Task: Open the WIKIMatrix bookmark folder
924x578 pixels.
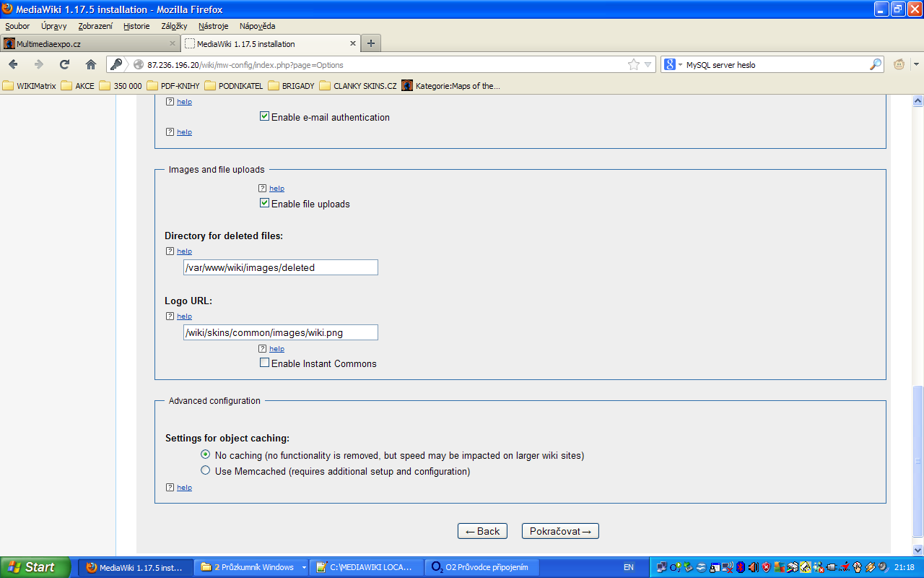Action: (30, 86)
